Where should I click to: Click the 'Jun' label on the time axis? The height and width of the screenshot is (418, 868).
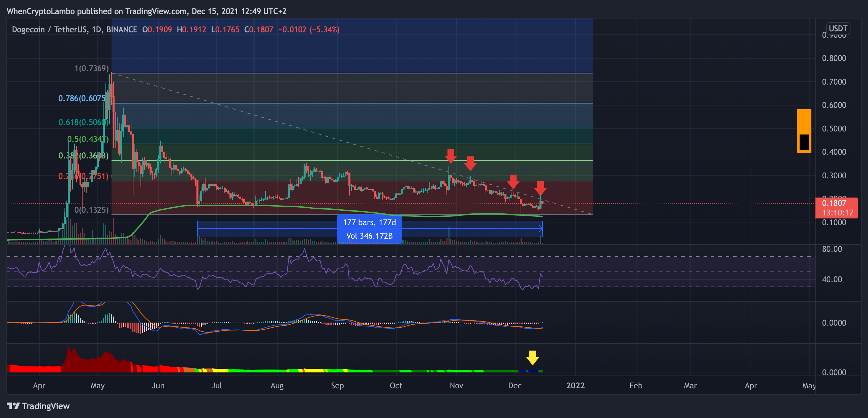[x=158, y=386]
